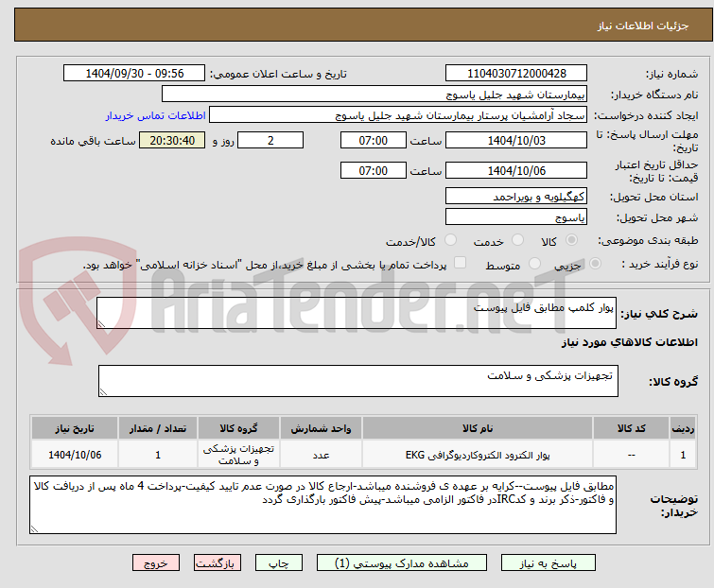Click the نام کالا column header
The image size is (714, 588).
(x=478, y=428)
